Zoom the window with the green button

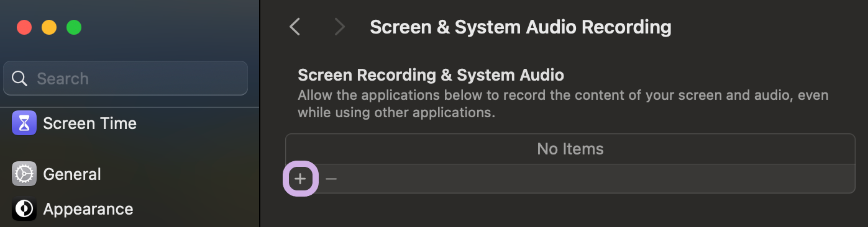pyautogui.click(x=74, y=27)
